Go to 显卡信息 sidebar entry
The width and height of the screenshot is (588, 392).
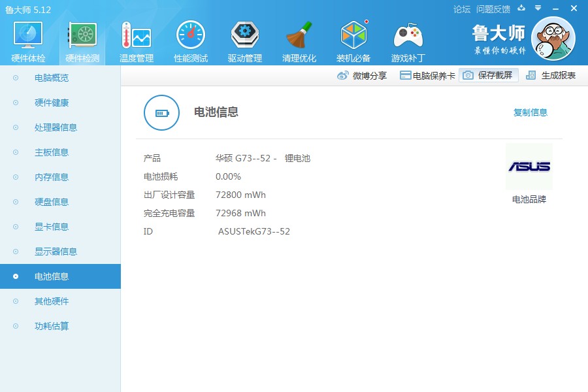click(52, 227)
